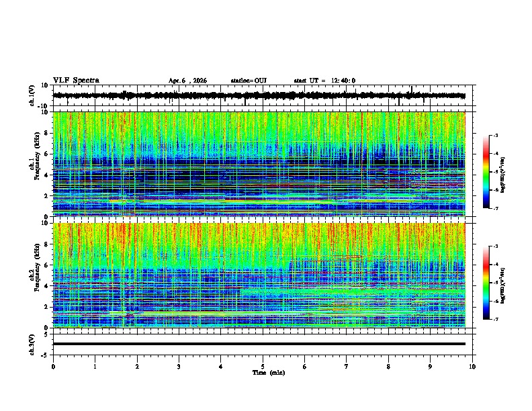Click inside the ch.1 spectrogram panel

[x=259, y=164]
